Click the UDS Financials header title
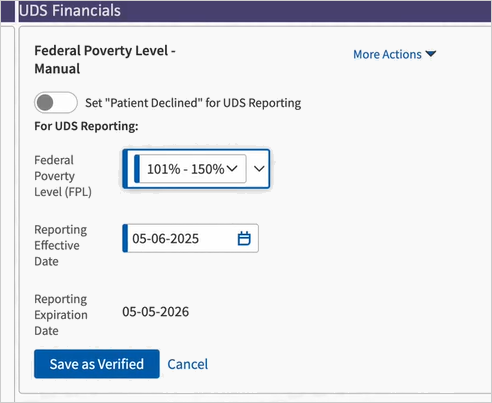 (70, 11)
